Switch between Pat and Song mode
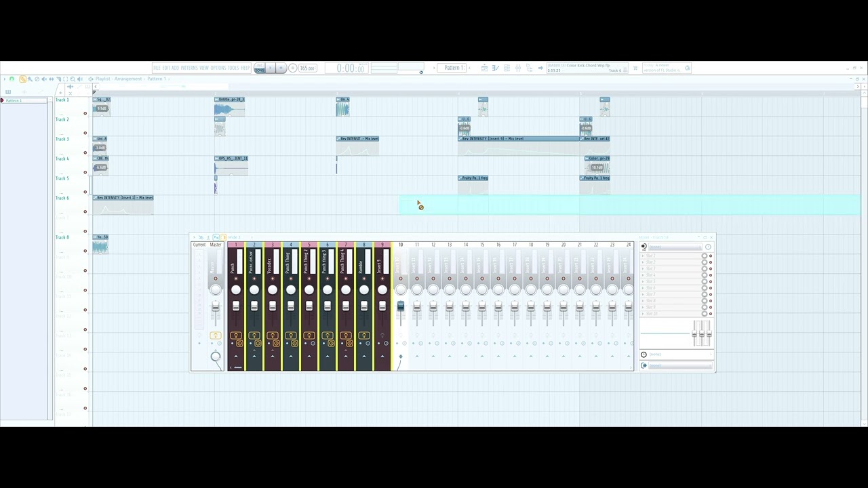The width and height of the screenshot is (868, 488). point(260,68)
